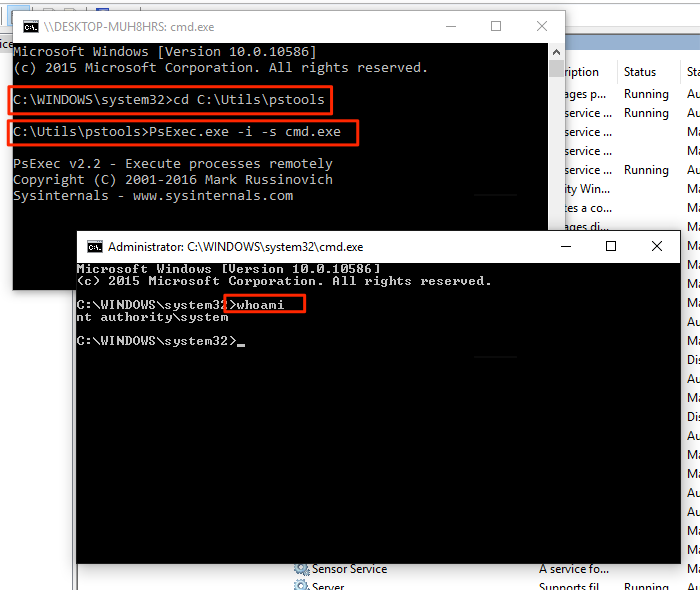Click the PsExec console vertical scrollbar thumb

(556, 69)
